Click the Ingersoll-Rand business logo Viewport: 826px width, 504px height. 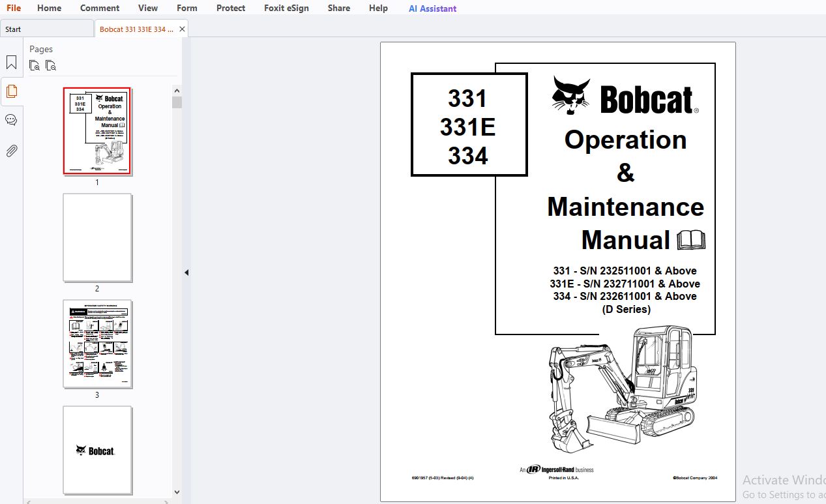556,469
